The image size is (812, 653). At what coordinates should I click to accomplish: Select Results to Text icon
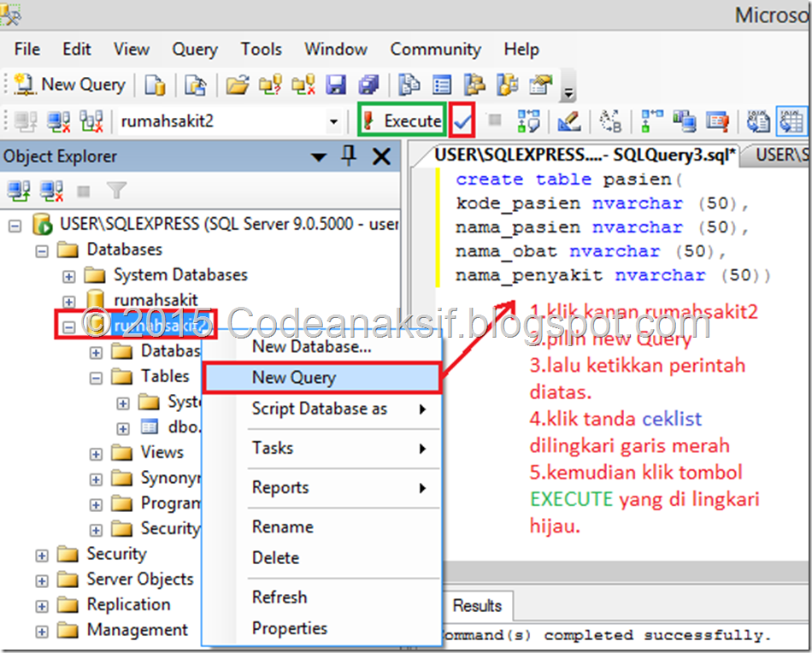click(x=758, y=121)
